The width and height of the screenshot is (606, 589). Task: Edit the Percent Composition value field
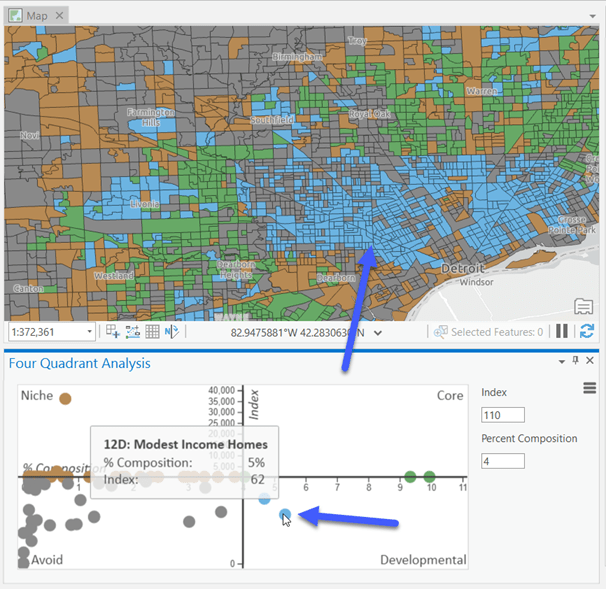pos(503,461)
